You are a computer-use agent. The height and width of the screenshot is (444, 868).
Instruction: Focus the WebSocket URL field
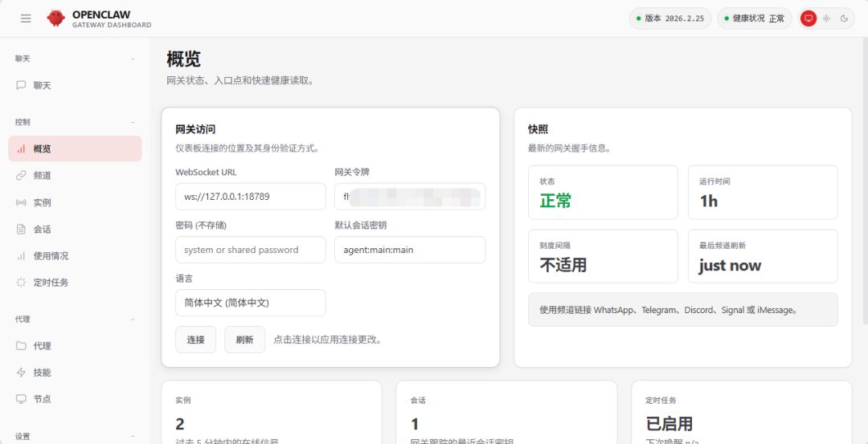tap(251, 196)
